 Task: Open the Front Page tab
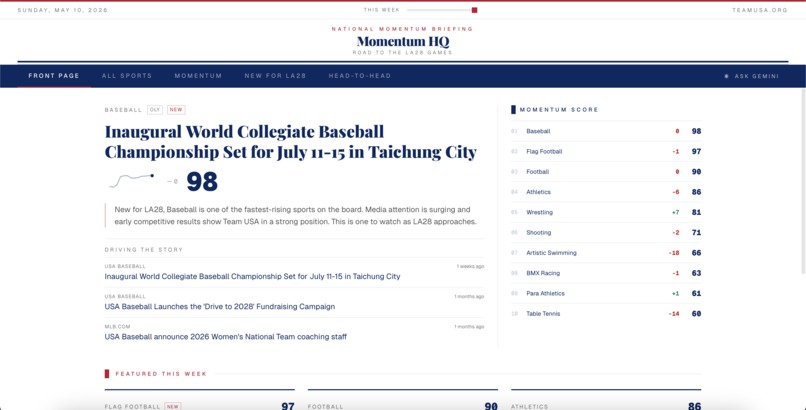click(54, 76)
